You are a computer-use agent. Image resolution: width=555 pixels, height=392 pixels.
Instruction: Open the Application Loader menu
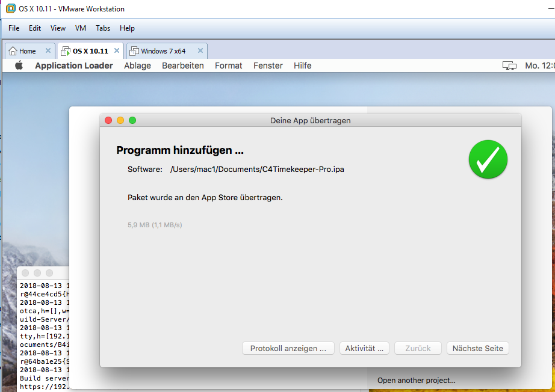click(73, 66)
